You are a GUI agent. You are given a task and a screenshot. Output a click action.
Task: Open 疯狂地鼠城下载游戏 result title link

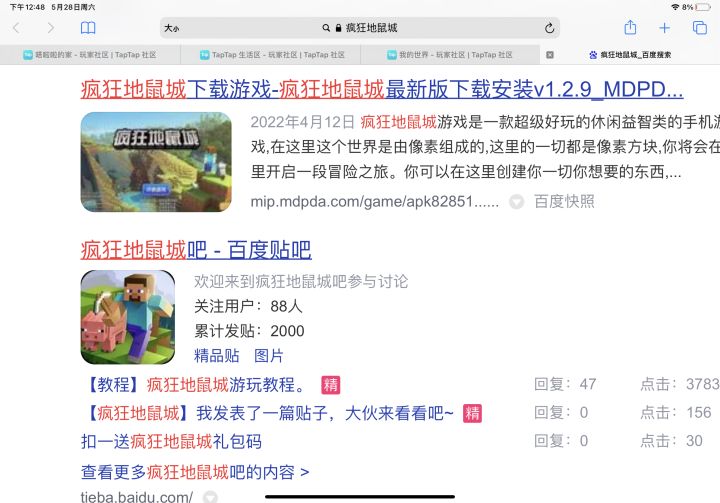coord(382,89)
